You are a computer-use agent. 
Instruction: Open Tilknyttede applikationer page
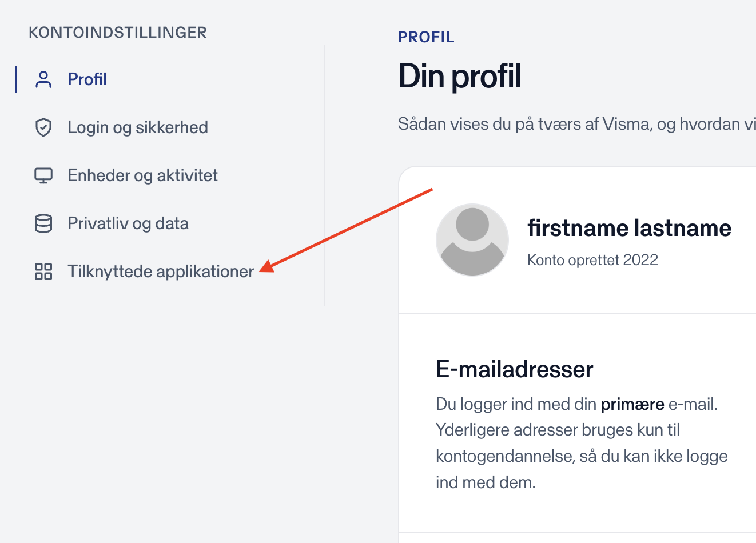(x=161, y=271)
